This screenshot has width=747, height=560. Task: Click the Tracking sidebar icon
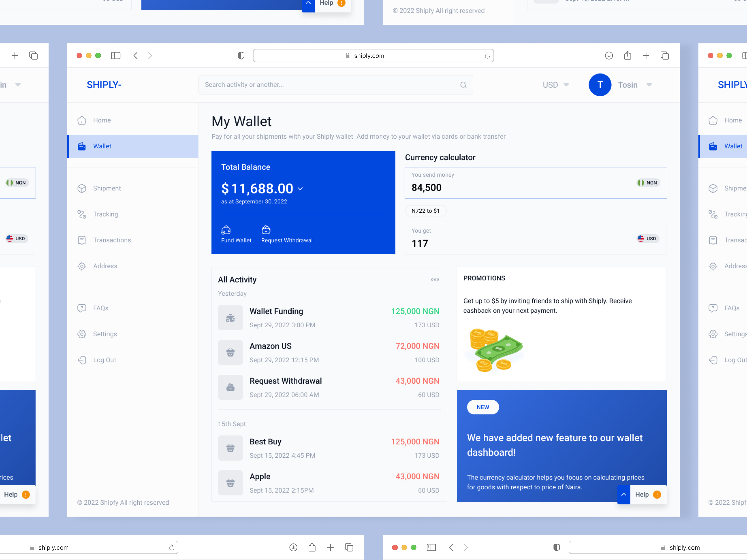[82, 214]
